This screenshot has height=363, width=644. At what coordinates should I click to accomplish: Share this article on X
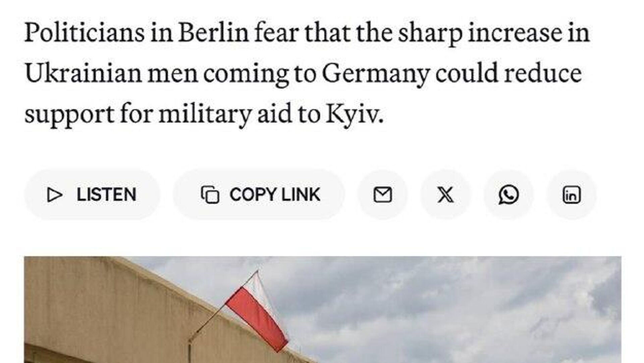[x=446, y=195]
